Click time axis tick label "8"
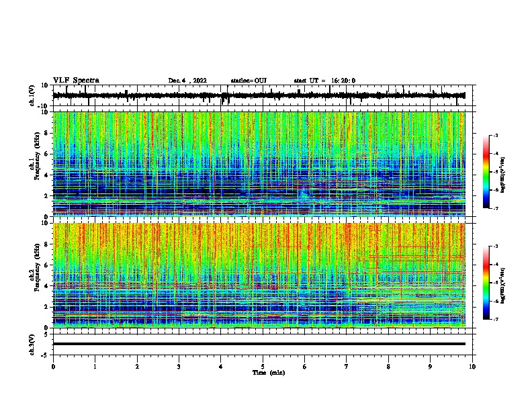The image size is (532, 411). point(388,367)
